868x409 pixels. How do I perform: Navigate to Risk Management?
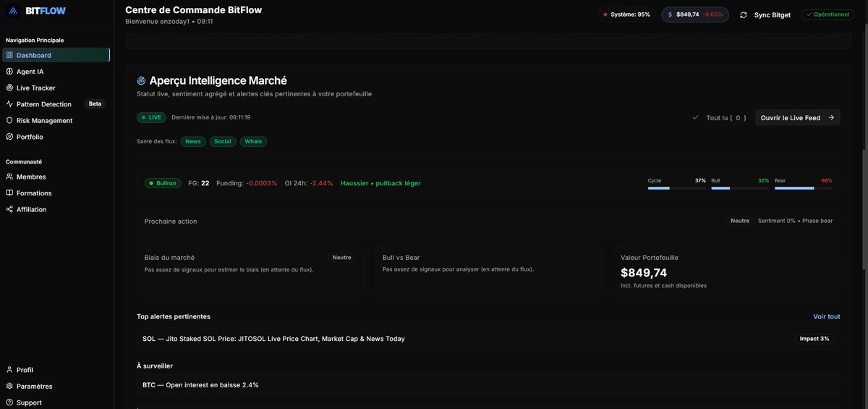click(x=56, y=120)
